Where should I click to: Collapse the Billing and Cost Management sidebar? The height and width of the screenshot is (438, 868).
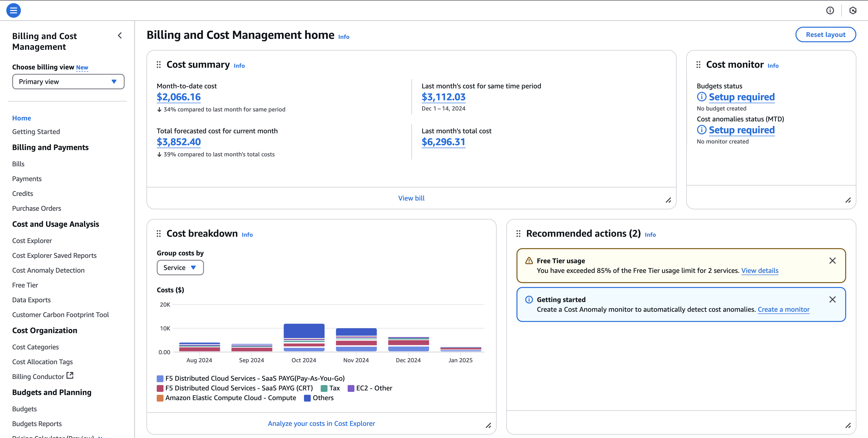pyautogui.click(x=120, y=35)
